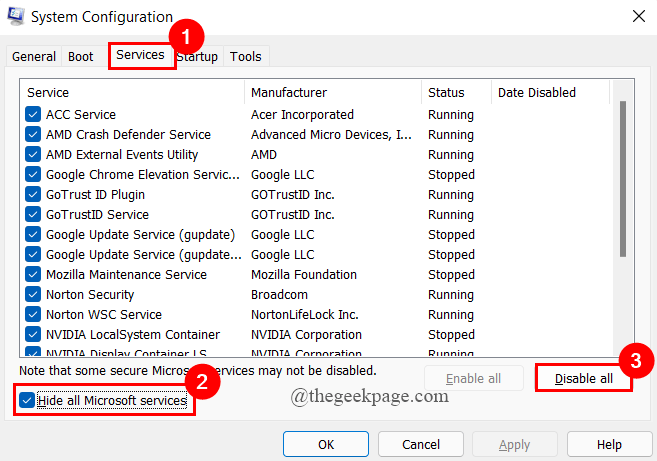The width and height of the screenshot is (657, 461).
Task: Uncheck Hide all Microsoft services
Action: point(26,401)
